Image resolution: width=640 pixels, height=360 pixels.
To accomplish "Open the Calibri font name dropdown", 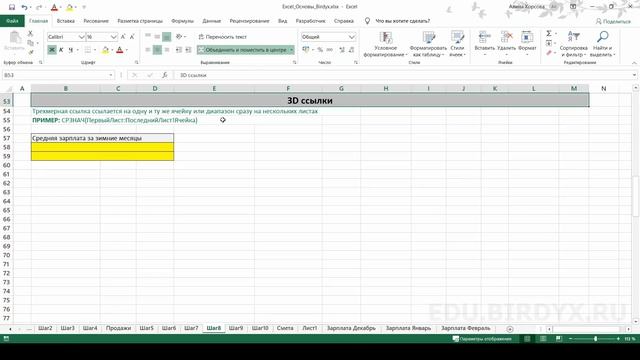I will coord(81,37).
